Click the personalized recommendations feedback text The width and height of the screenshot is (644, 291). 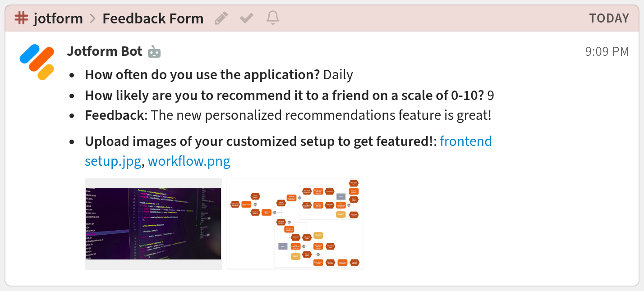(x=321, y=115)
